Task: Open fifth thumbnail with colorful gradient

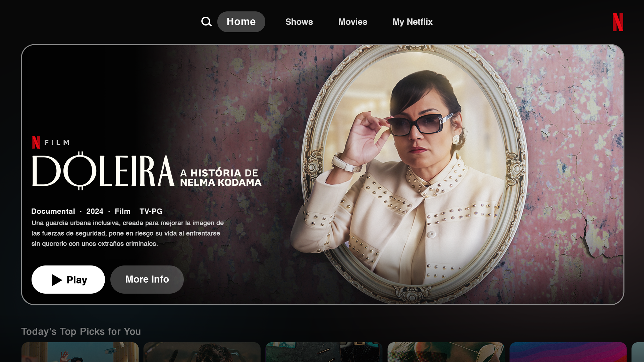Action: (x=568, y=352)
